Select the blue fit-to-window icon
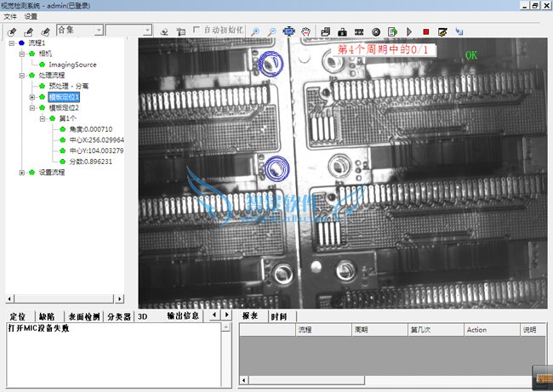 (289, 31)
